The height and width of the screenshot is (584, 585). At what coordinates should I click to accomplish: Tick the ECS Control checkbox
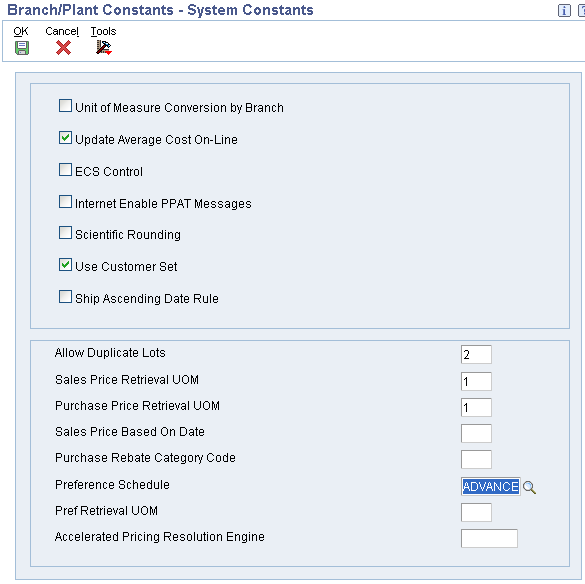click(65, 170)
